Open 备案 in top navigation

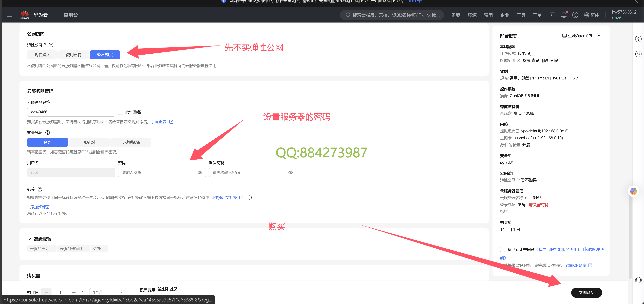coord(456,15)
